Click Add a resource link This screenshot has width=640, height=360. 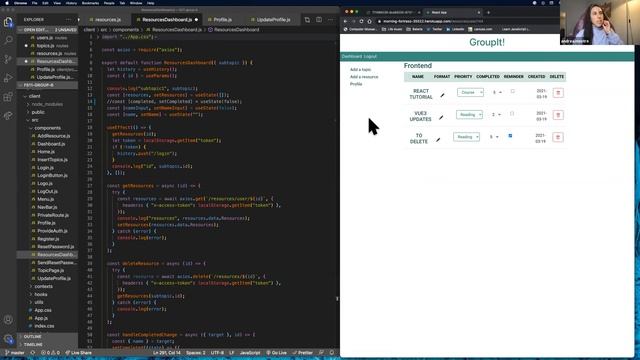click(x=364, y=77)
